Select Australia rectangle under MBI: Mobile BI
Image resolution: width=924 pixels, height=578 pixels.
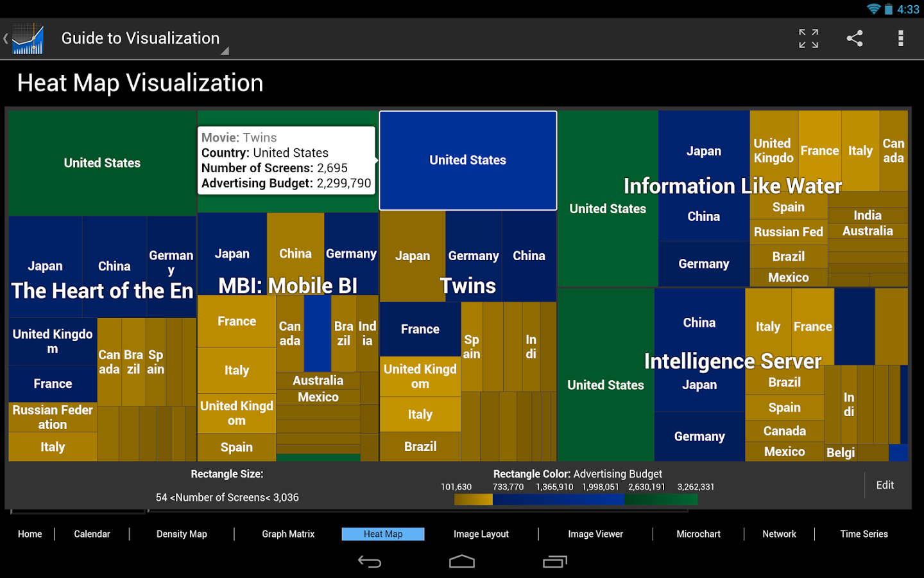[x=318, y=380]
